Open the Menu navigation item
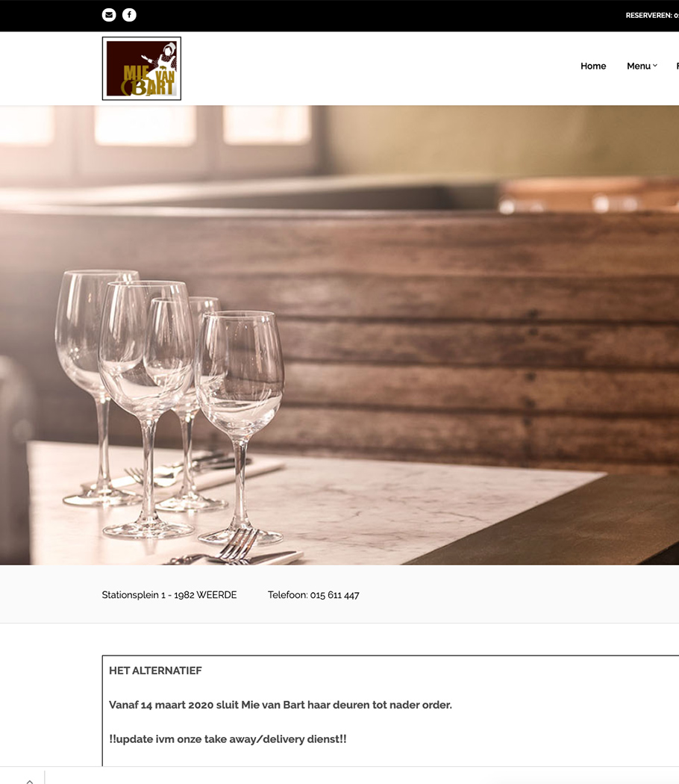The image size is (679, 784). point(639,66)
